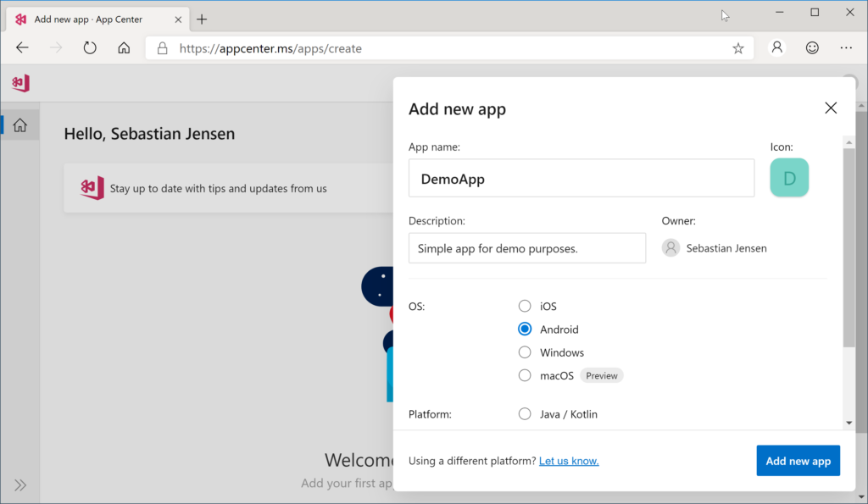Click the browser refresh icon
The height and width of the screenshot is (504, 868).
tap(90, 48)
